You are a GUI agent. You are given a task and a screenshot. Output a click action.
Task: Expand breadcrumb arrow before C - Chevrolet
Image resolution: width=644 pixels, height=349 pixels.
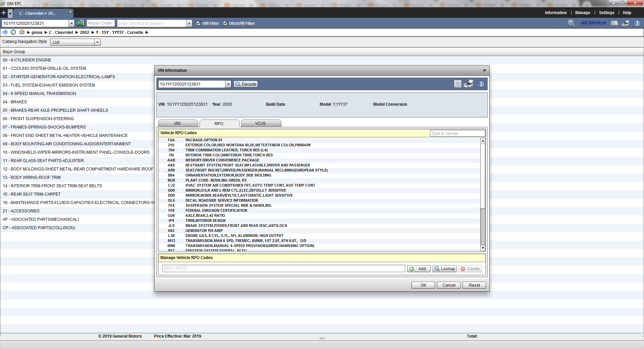point(46,33)
